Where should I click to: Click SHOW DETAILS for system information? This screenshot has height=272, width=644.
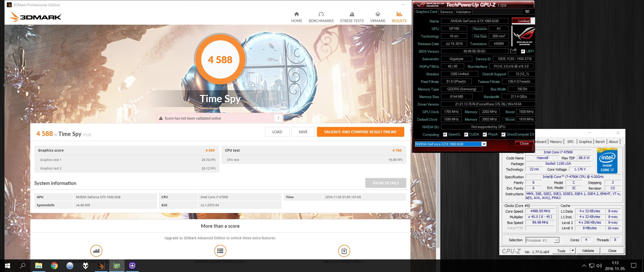point(385,183)
